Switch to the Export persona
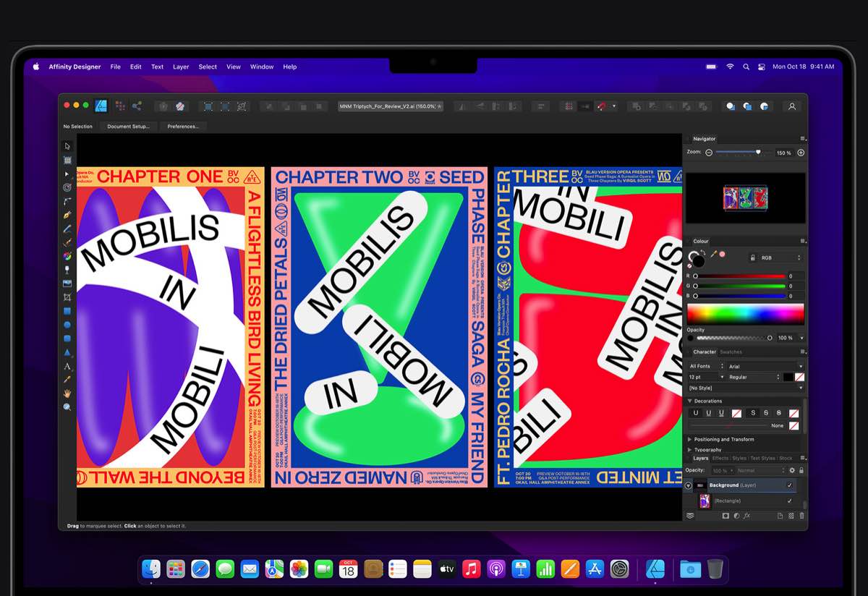This screenshot has width=868, height=596. [137, 106]
